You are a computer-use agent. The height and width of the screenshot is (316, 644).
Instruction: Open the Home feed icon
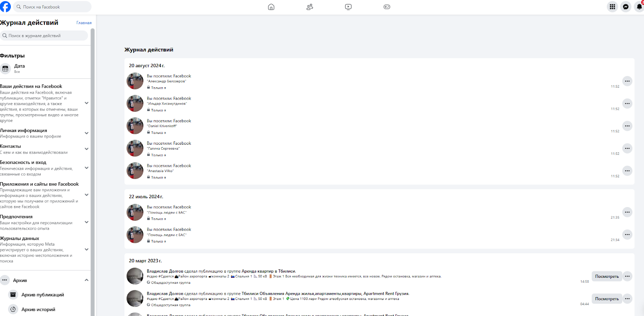click(271, 7)
